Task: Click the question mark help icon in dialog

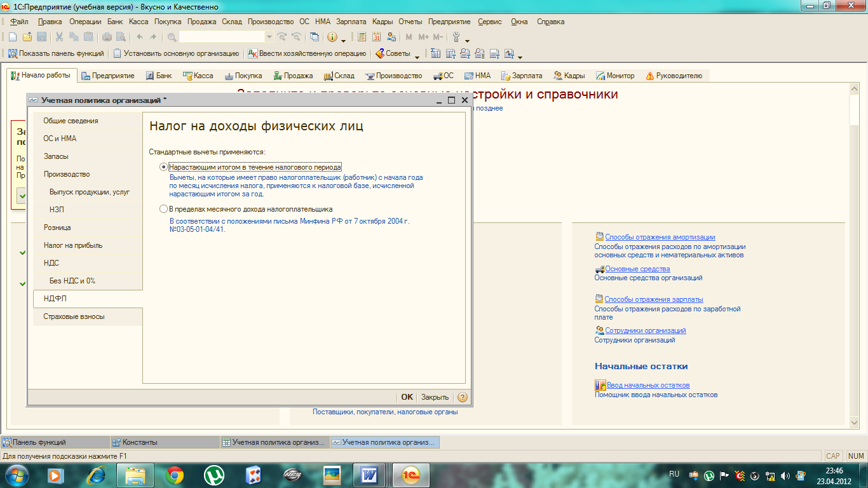Action: coord(463,397)
